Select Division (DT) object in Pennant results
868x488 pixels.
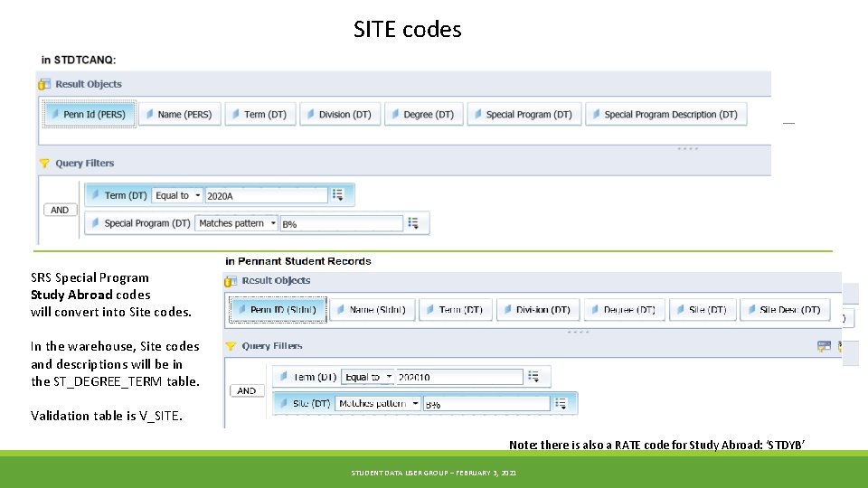point(537,309)
